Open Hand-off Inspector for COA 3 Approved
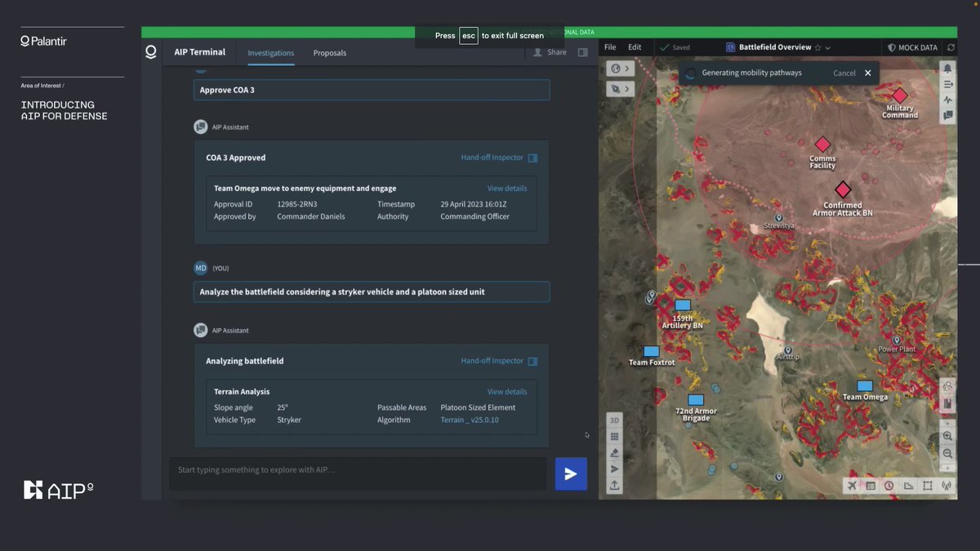 pyautogui.click(x=499, y=158)
